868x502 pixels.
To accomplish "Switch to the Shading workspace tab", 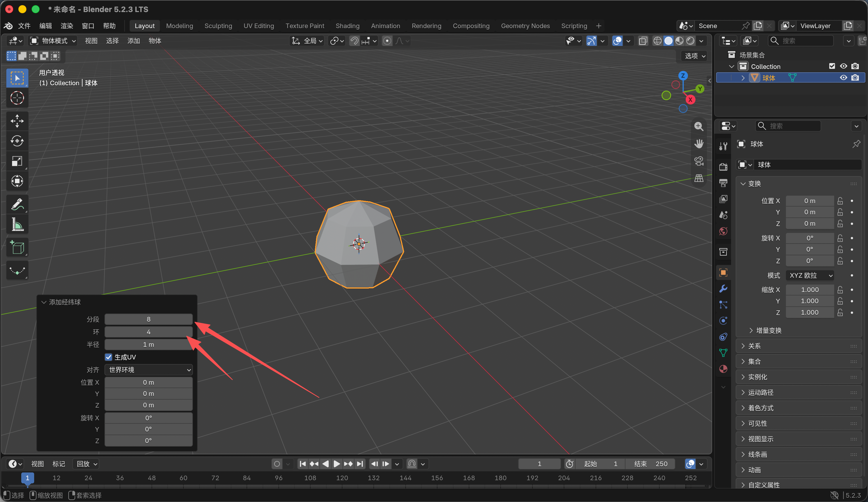I will click(x=347, y=26).
